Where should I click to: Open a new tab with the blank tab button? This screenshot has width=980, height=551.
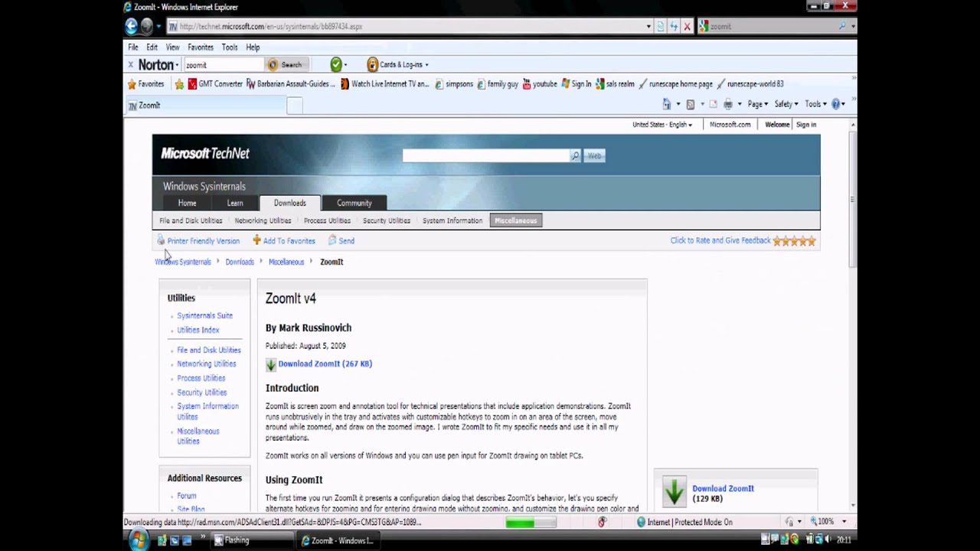coord(295,106)
